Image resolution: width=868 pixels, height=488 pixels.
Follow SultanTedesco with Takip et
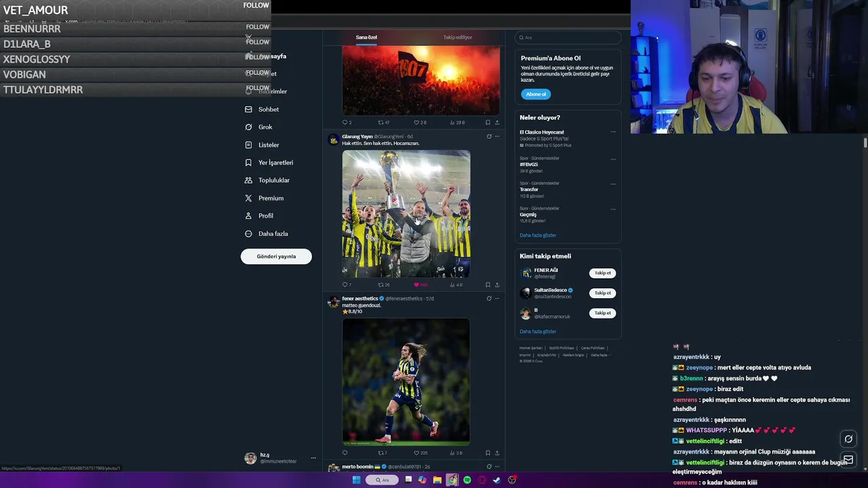[602, 293]
